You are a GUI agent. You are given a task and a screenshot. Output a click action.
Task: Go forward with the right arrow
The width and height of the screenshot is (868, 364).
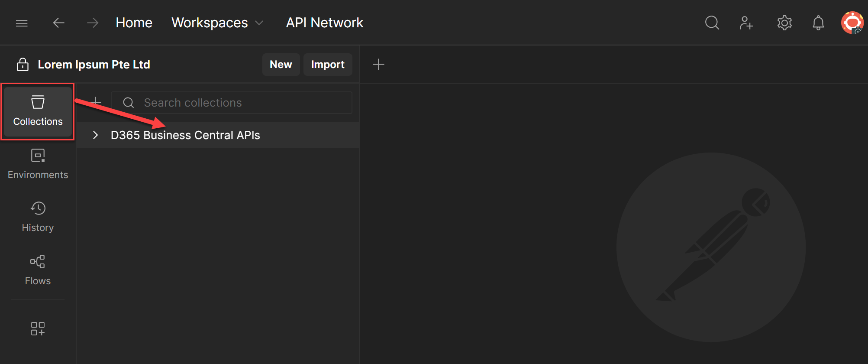coord(93,23)
